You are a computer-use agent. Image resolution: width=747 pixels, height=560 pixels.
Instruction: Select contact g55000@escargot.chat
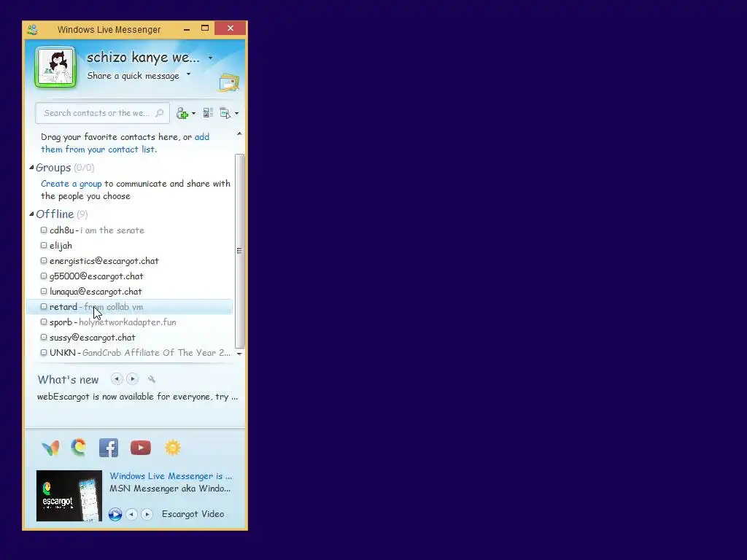tap(130, 276)
